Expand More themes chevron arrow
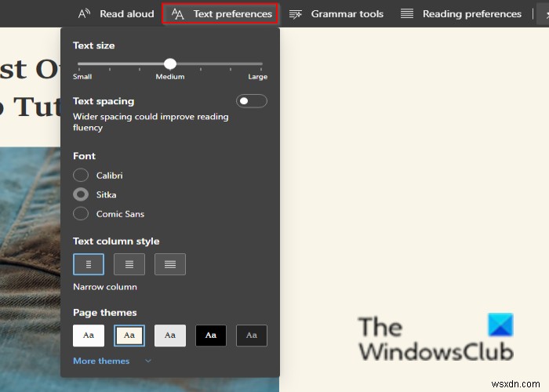The width and height of the screenshot is (549, 392). coord(148,361)
